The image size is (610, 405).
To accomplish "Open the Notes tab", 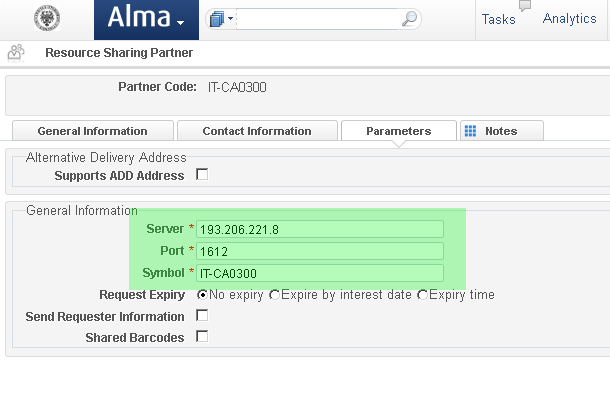I will [502, 131].
